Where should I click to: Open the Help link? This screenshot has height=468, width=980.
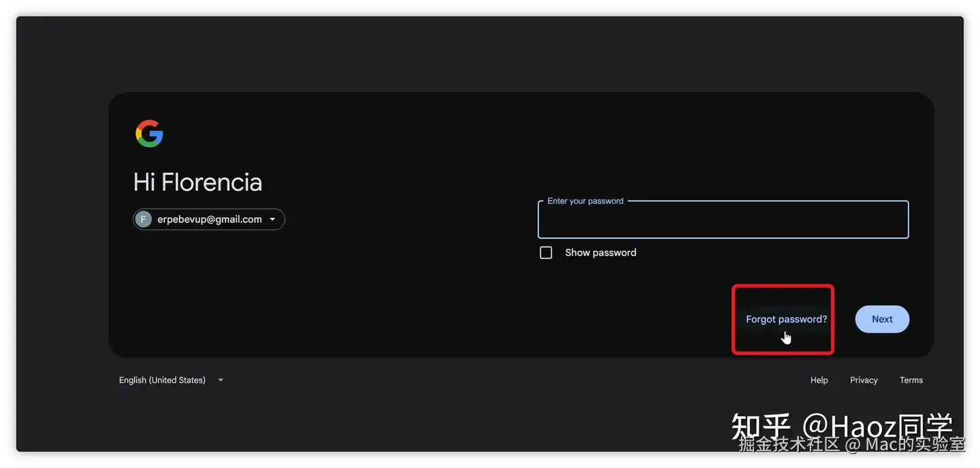pyautogui.click(x=819, y=380)
